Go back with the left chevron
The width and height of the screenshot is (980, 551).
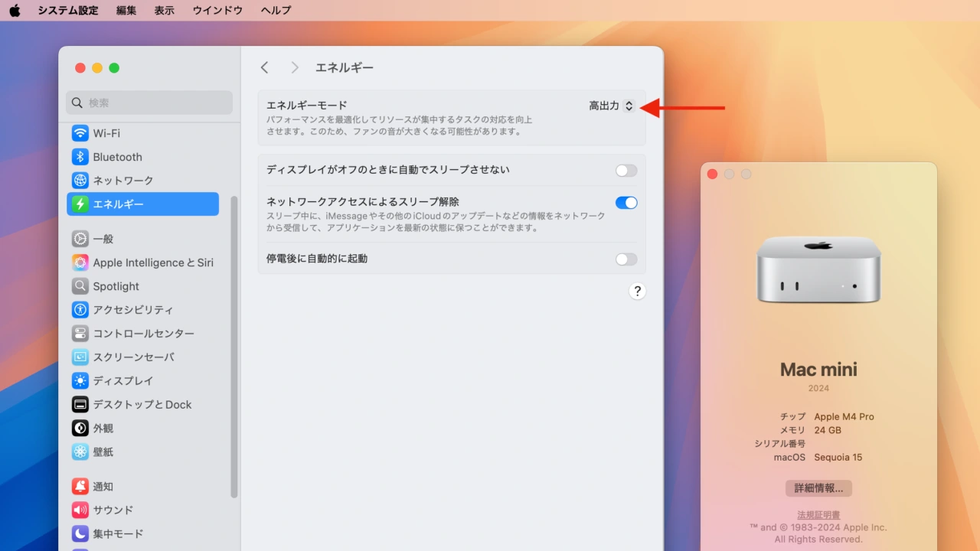tap(265, 68)
